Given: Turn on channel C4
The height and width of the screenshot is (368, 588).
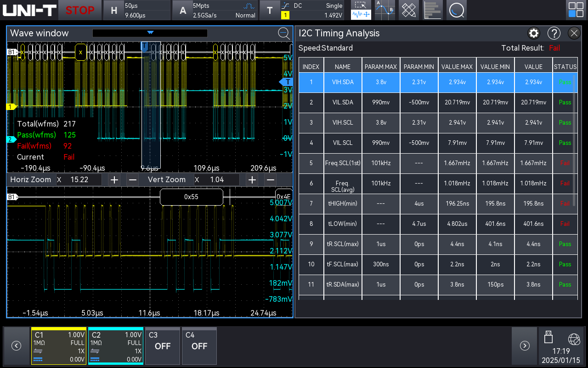Looking at the screenshot, I should coord(199,346).
